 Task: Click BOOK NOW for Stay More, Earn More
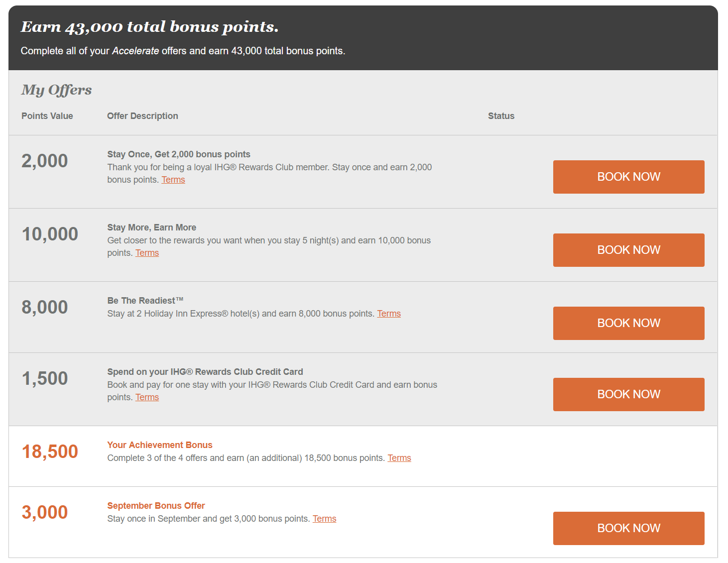pos(628,250)
